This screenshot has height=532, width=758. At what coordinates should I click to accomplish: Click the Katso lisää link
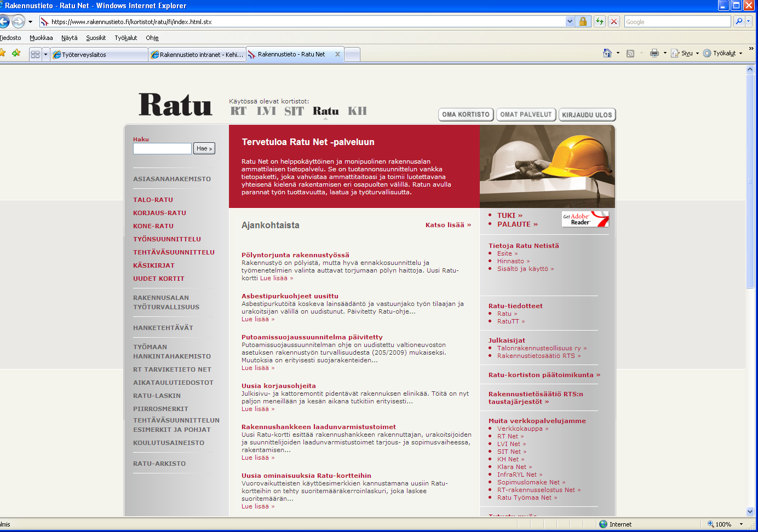448,225
